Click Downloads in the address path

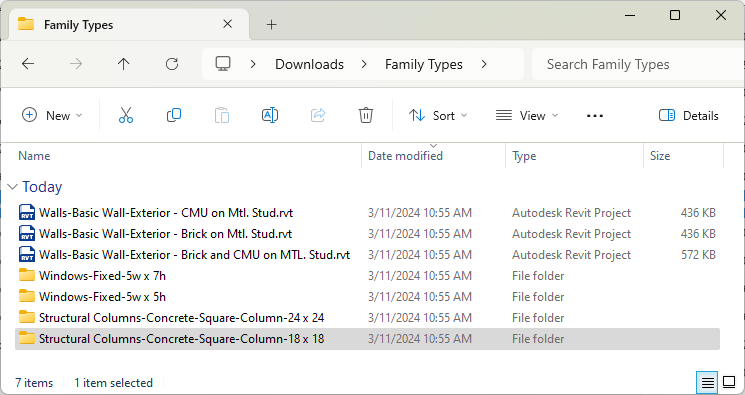309,64
